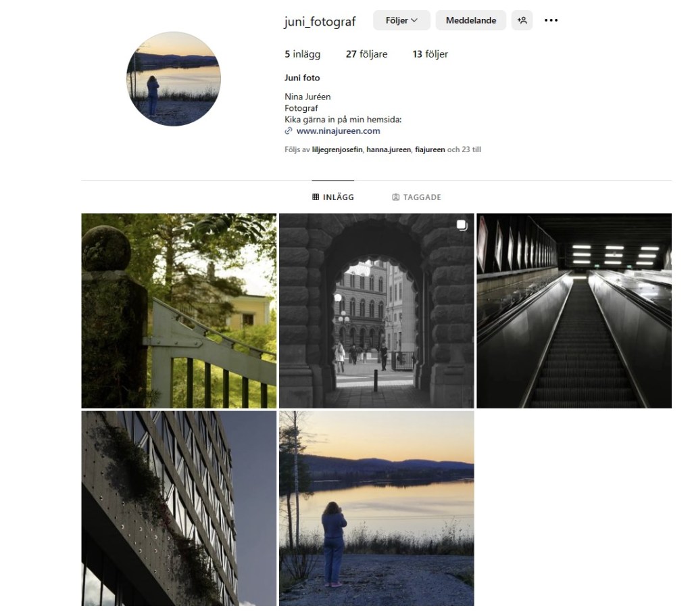Select the INLÄGG tab

pyautogui.click(x=332, y=197)
